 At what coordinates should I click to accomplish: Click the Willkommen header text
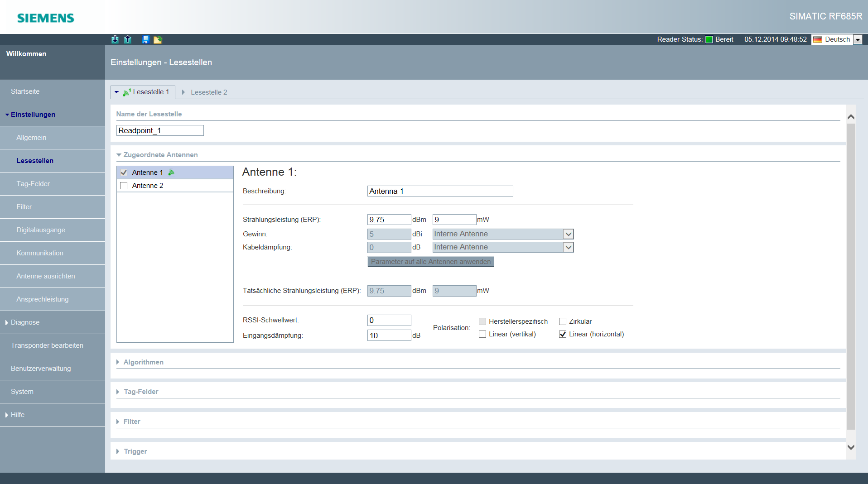(x=26, y=54)
